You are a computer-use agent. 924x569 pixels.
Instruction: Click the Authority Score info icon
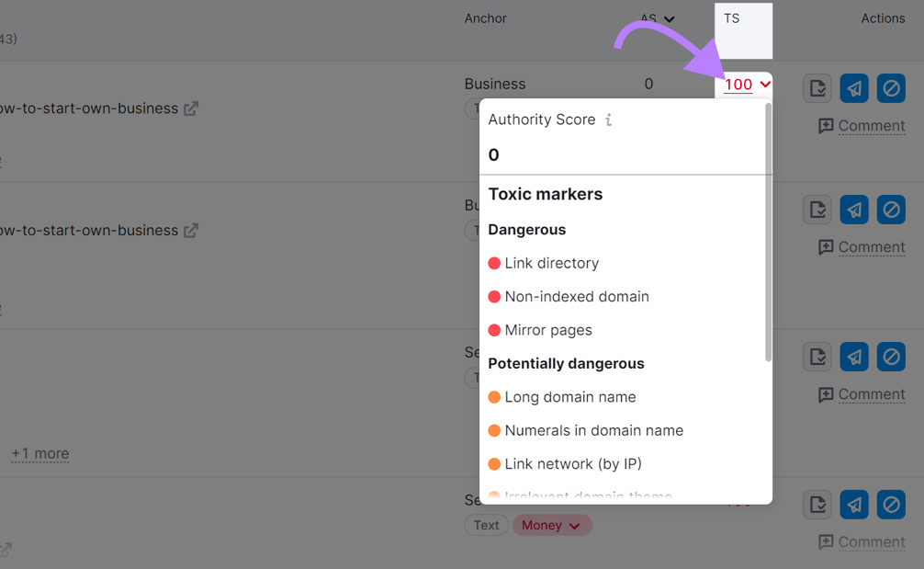pos(607,118)
